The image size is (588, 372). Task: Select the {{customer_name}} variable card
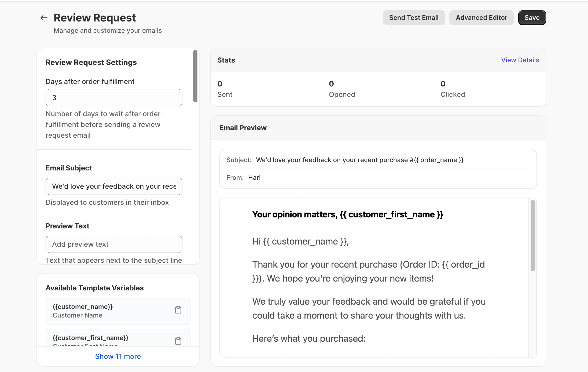coord(118,311)
